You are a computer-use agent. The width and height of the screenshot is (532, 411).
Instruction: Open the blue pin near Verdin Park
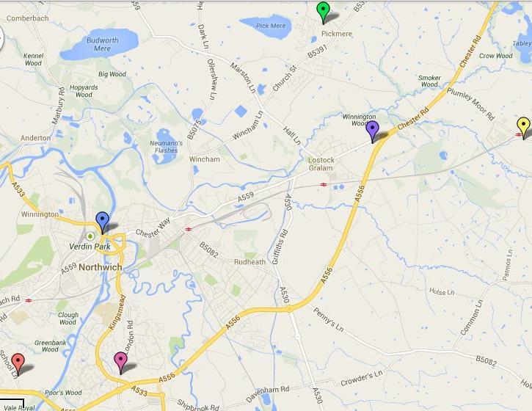(x=103, y=222)
